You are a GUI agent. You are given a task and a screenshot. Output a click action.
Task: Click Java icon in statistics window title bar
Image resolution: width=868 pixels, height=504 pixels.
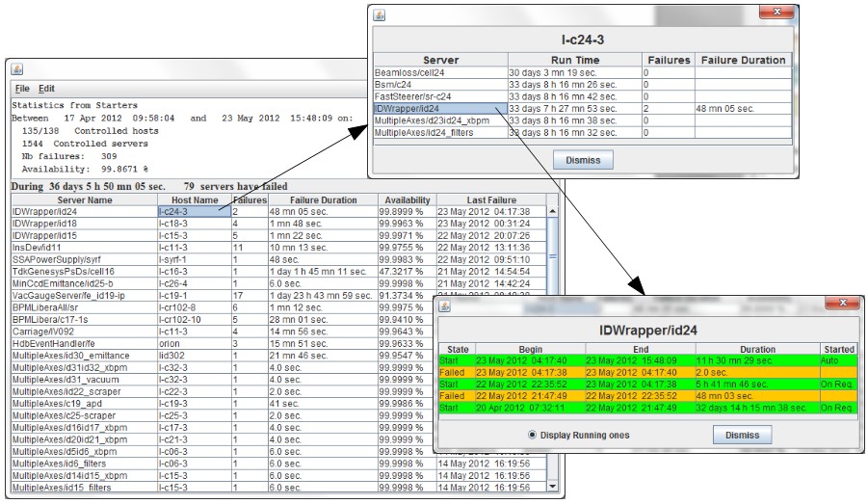[17, 69]
